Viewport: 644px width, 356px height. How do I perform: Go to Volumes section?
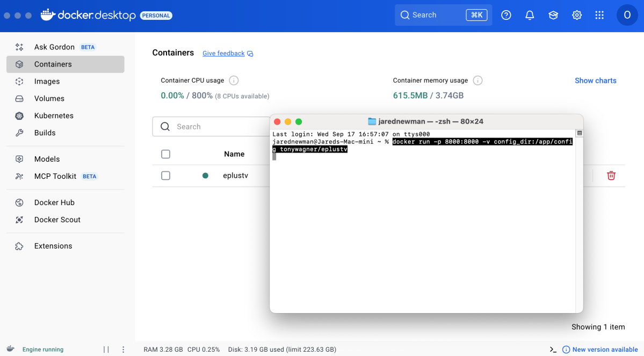[66, 99]
